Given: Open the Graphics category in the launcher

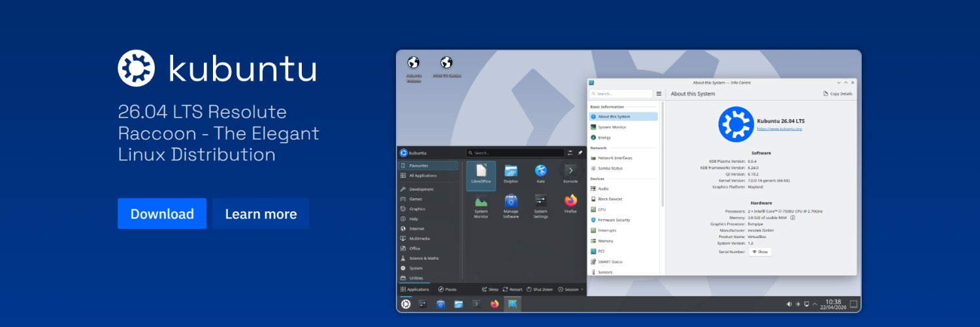Looking at the screenshot, I should (x=428, y=209).
